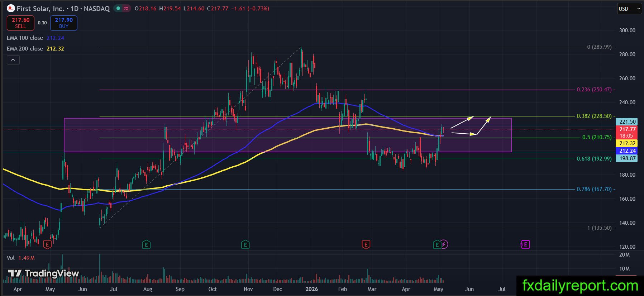Click the Feb label on the time axis
Image resolution: width=644 pixels, height=296 pixels.
[343, 289]
